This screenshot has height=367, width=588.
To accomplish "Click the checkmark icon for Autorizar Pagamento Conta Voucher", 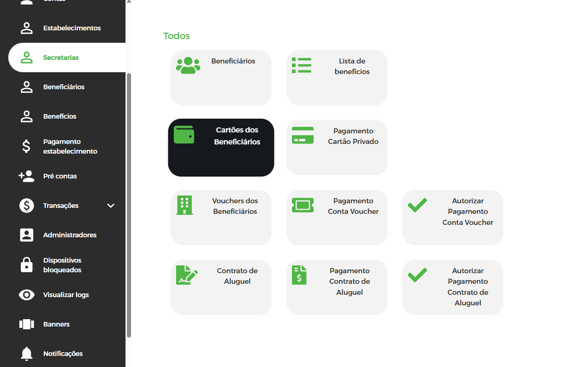I will tap(417, 205).
